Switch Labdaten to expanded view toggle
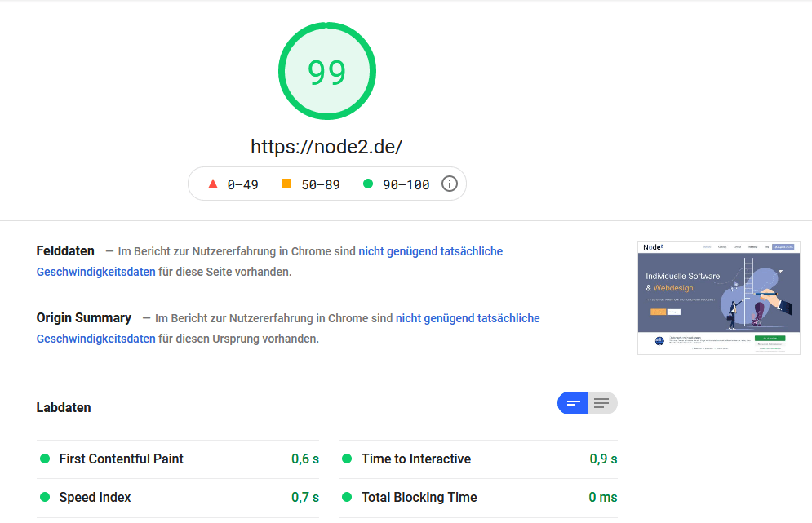 (x=601, y=403)
